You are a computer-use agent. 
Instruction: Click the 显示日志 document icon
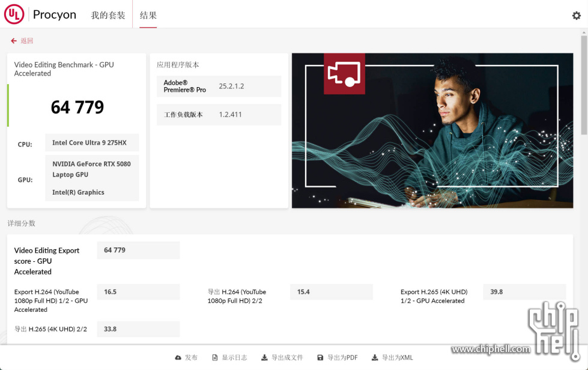click(x=215, y=357)
